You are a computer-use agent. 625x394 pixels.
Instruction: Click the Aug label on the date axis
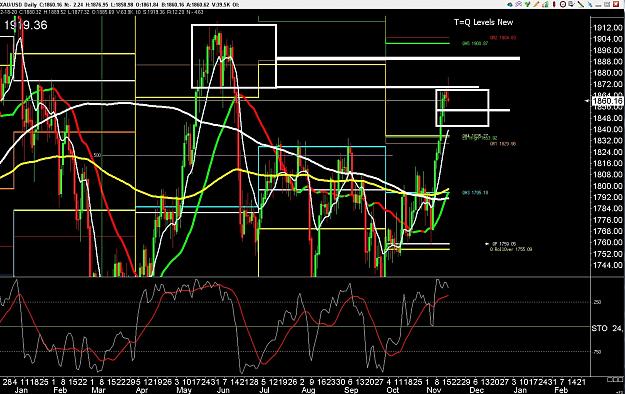(308, 390)
